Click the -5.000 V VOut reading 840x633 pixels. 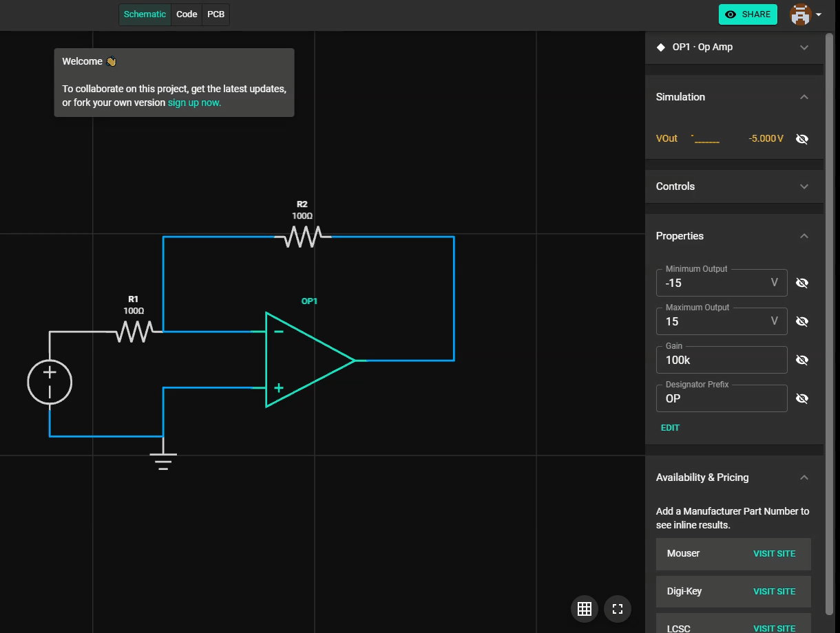766,139
